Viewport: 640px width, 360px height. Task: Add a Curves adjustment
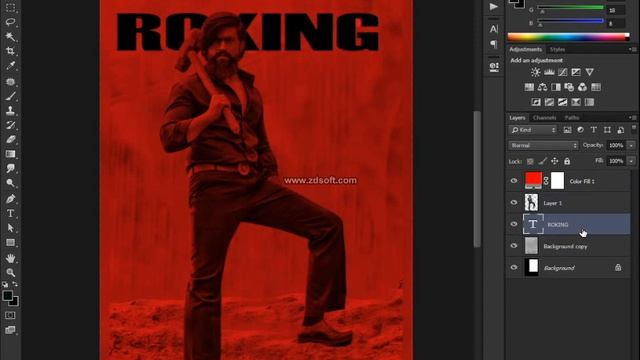tap(562, 72)
